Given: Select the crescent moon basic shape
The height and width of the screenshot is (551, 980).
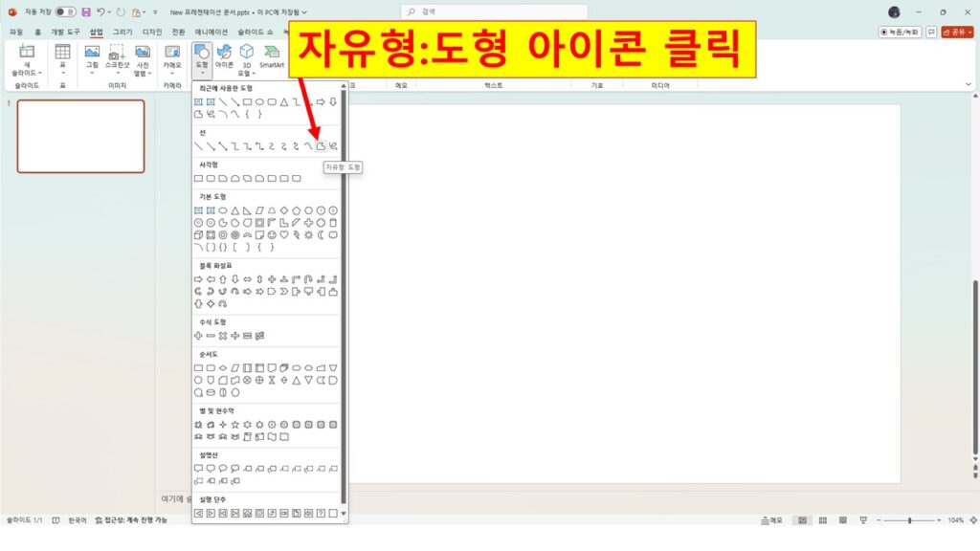Looking at the screenshot, I should [321, 235].
